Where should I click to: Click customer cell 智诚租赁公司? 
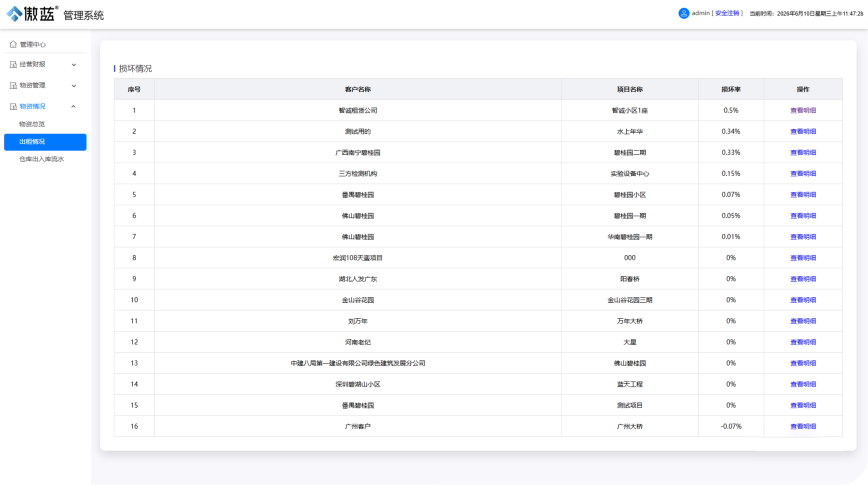[x=358, y=110]
